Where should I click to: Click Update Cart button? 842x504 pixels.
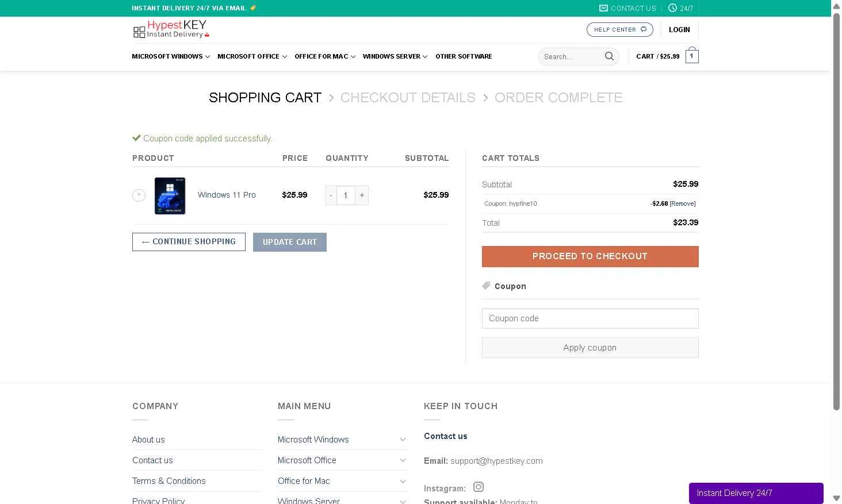[290, 242]
